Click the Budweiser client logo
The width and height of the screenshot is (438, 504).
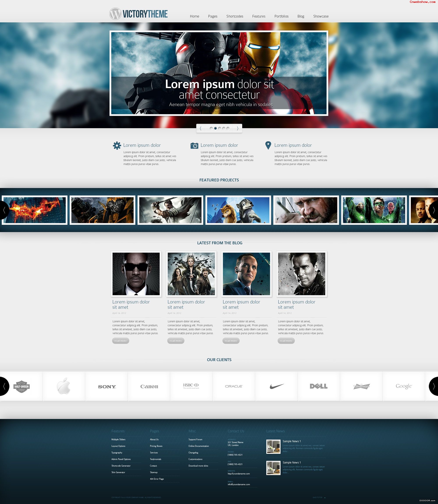click(x=361, y=386)
